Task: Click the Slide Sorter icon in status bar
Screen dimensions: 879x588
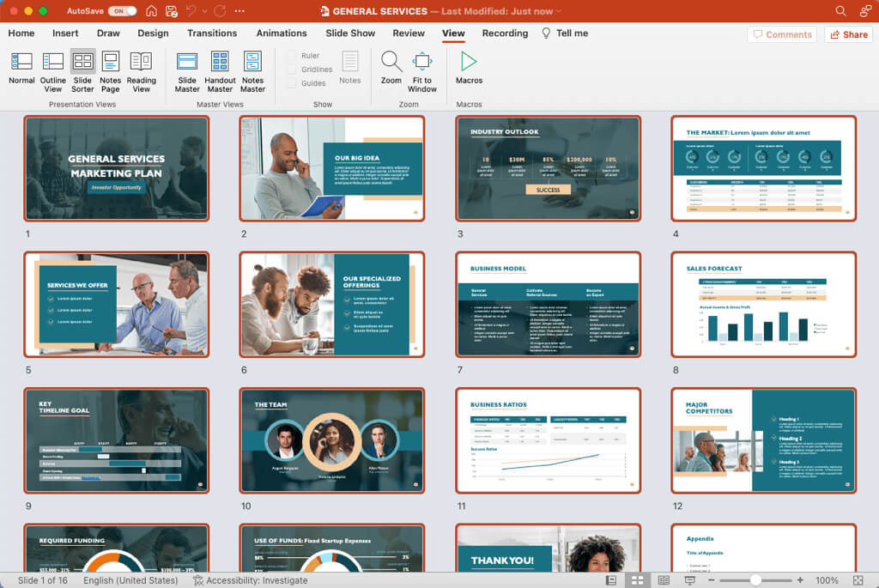Action: click(x=638, y=580)
